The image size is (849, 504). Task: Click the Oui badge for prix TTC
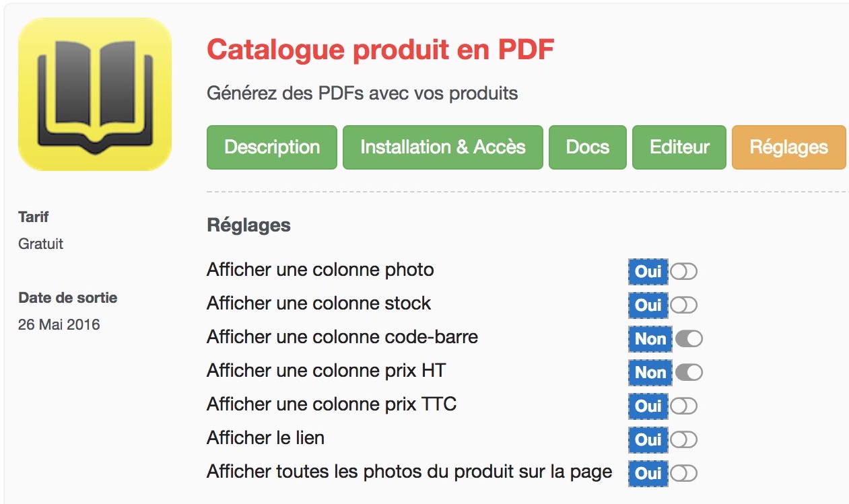pos(648,406)
